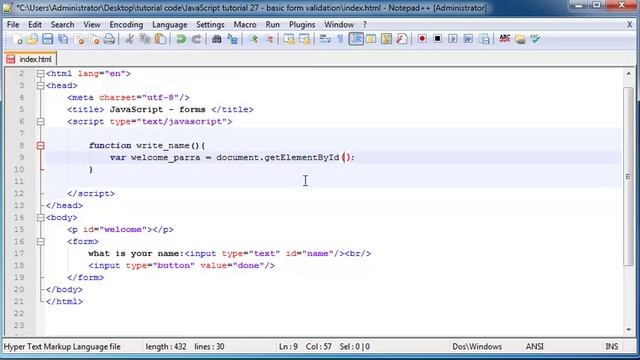Save the current recorded macro icon
This screenshot has height=360, width=640.
[x=484, y=39]
